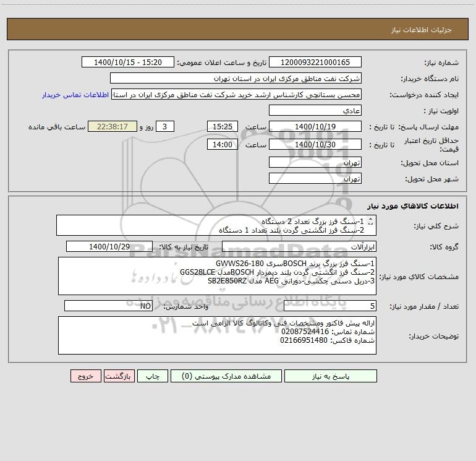The height and width of the screenshot is (461, 476).
Task: Click the label 'مهلت ارسال پاسخ:'
Action: pyautogui.click(x=428, y=127)
